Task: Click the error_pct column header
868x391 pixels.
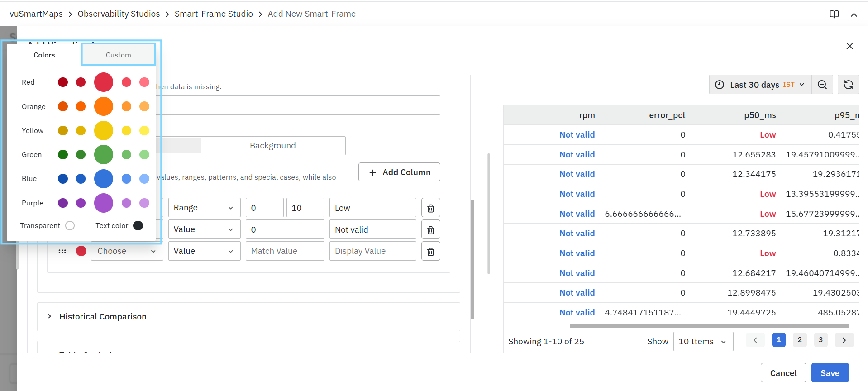Action: point(667,115)
